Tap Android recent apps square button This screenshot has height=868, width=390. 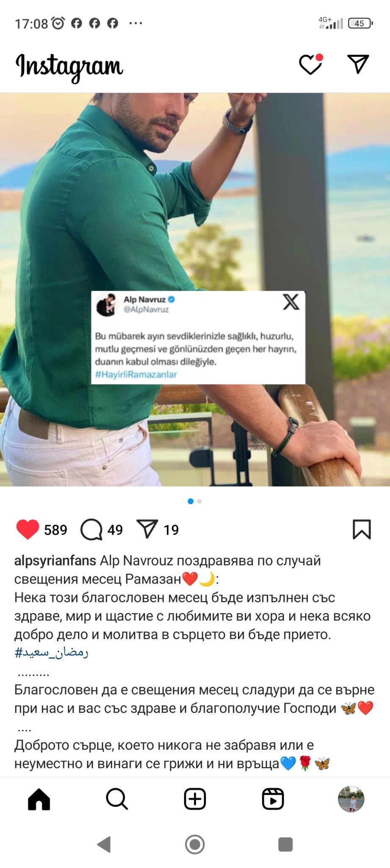point(285,844)
